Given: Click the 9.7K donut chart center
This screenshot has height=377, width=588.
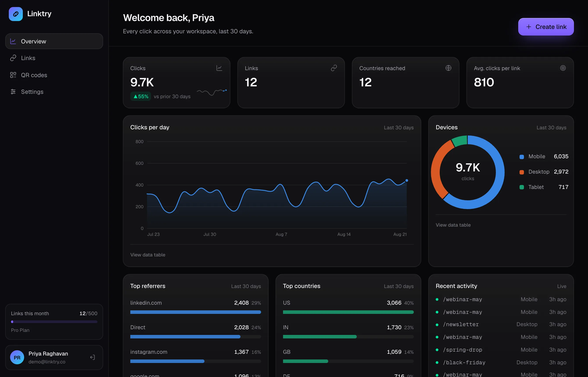Looking at the screenshot, I should click(468, 168).
